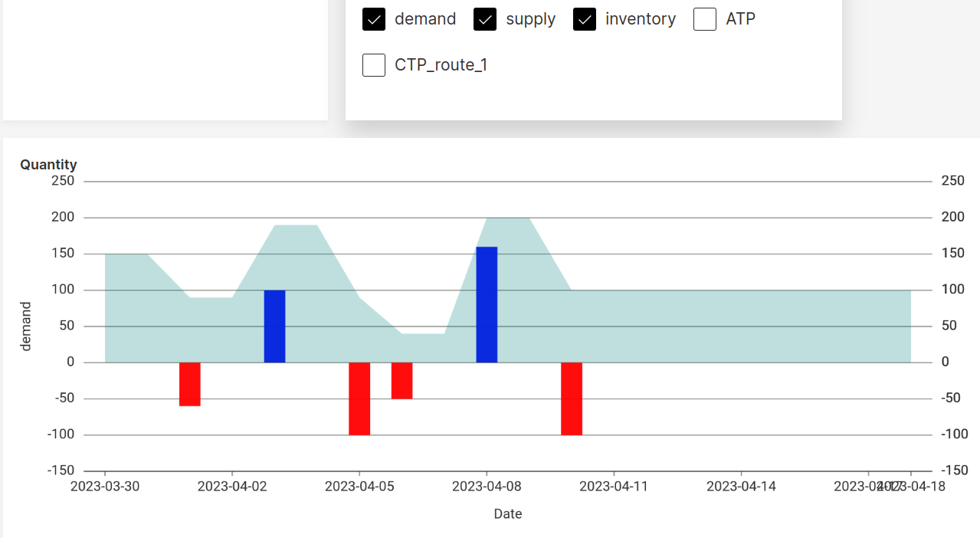Click the Quantity axis title
The width and height of the screenshot is (980, 538).
coord(48,164)
